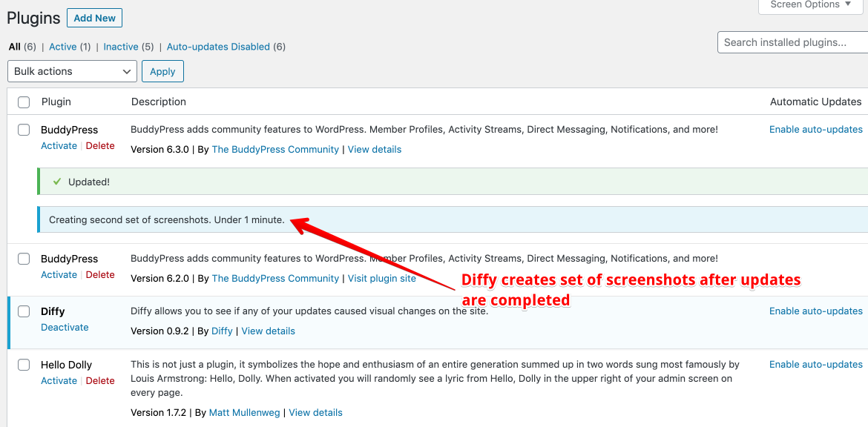Viewport: 868px width, 427px height.
Task: Activate BuddyPress version 6.2.0
Action: [x=59, y=275]
